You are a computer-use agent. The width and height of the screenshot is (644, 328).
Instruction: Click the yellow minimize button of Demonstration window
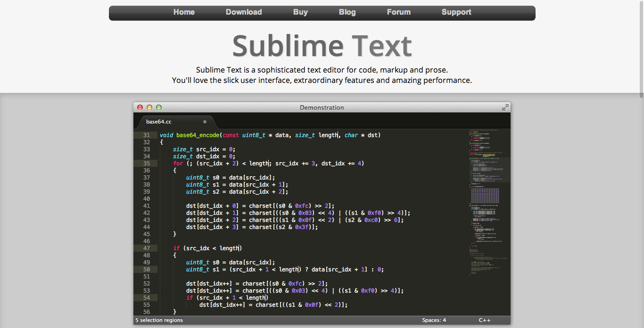[149, 107]
